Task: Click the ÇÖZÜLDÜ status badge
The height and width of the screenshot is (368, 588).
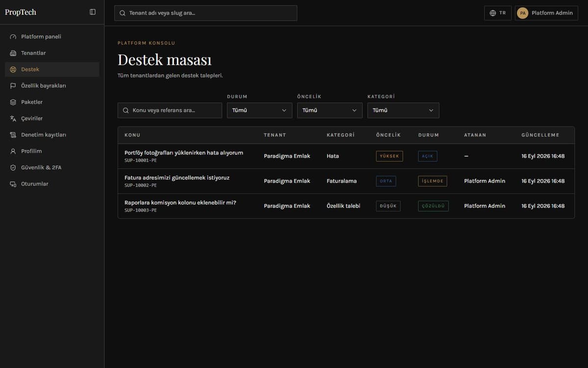Action: point(433,206)
